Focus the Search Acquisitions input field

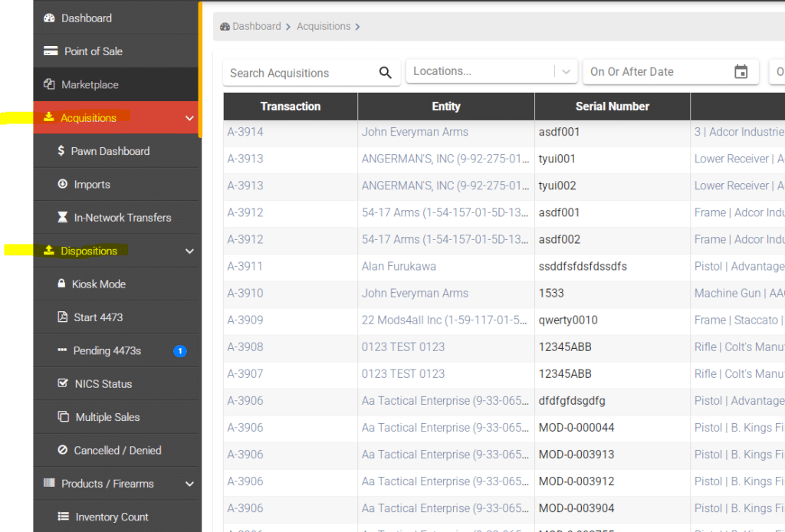tap(299, 73)
